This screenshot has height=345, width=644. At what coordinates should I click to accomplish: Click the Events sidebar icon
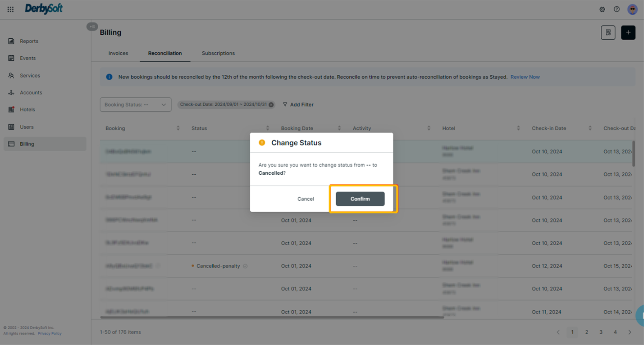point(11,58)
